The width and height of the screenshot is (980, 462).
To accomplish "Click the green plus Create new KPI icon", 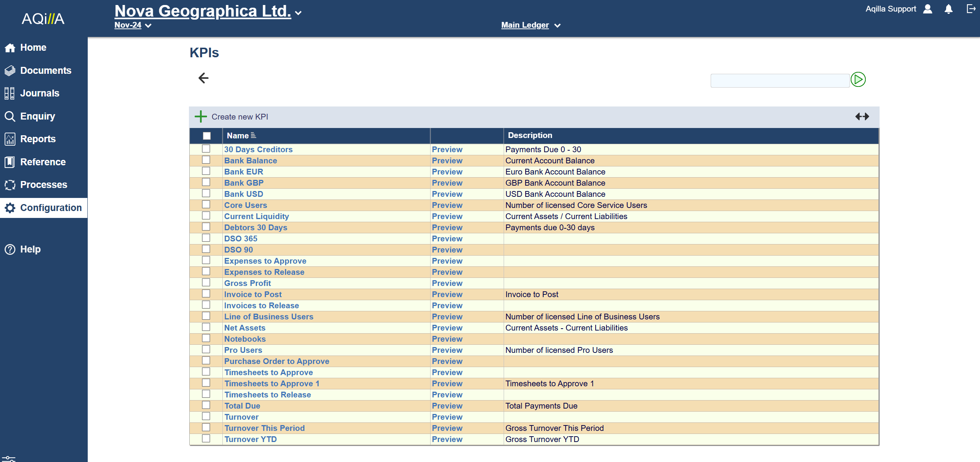I will [x=200, y=116].
